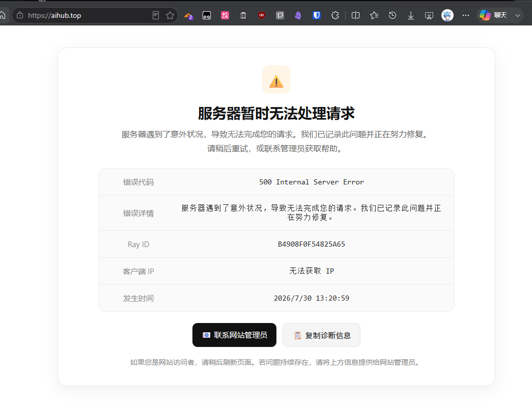Open Copilot chat (聊天) button
This screenshot has width=532, height=403.
click(x=493, y=15)
